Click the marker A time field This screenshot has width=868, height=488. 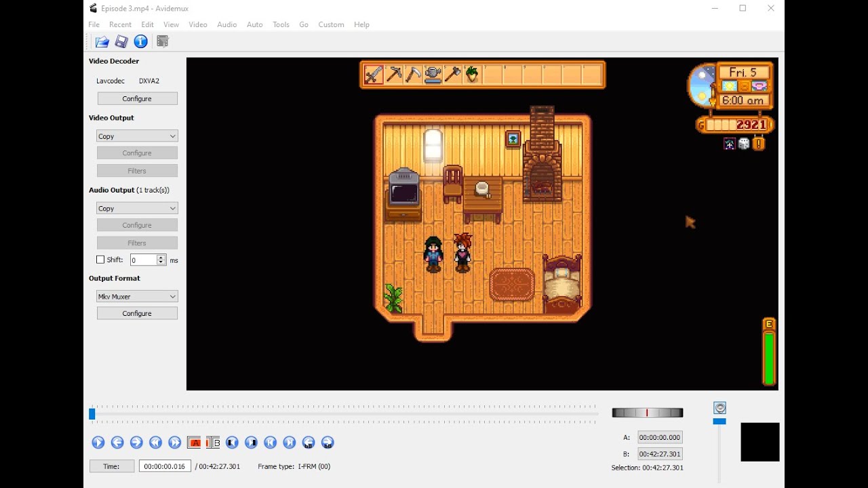[660, 437]
